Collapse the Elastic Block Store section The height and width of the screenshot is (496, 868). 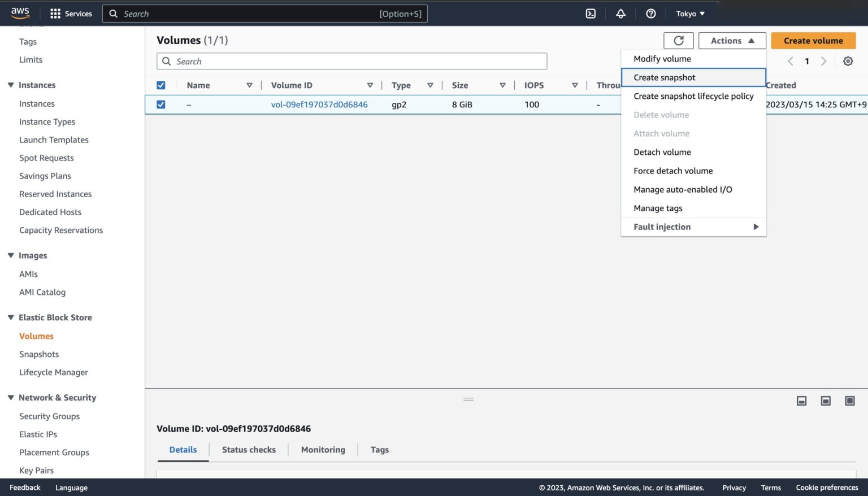[x=10, y=317]
